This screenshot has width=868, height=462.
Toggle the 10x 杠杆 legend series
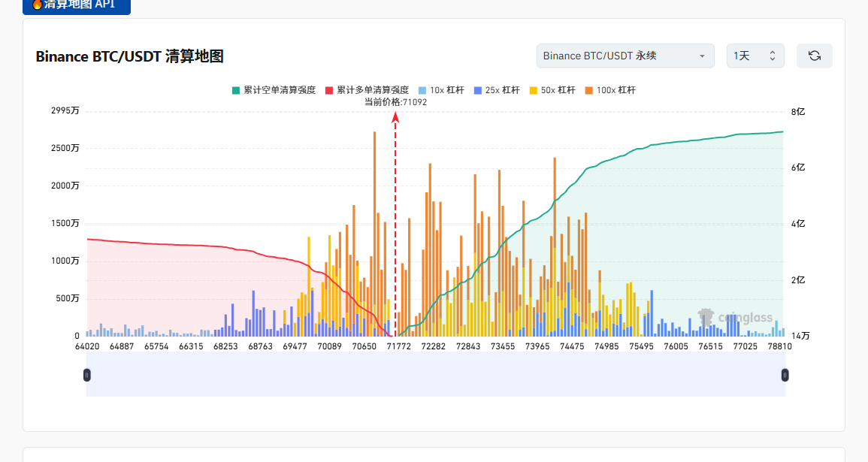point(441,90)
